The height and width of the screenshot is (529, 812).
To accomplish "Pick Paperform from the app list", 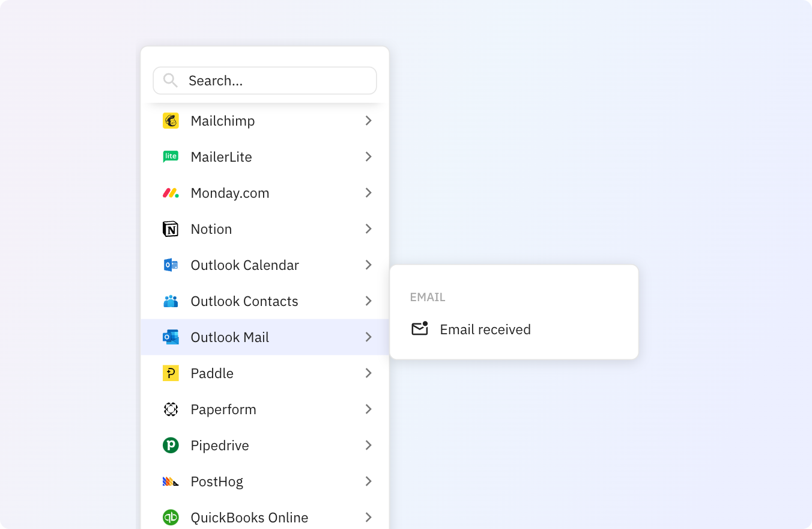I will [265, 409].
